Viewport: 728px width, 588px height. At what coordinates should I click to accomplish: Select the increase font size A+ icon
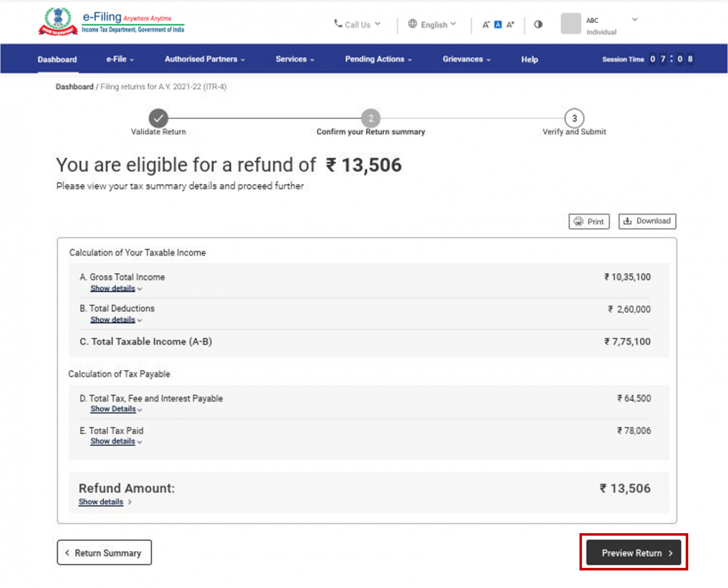(x=510, y=24)
